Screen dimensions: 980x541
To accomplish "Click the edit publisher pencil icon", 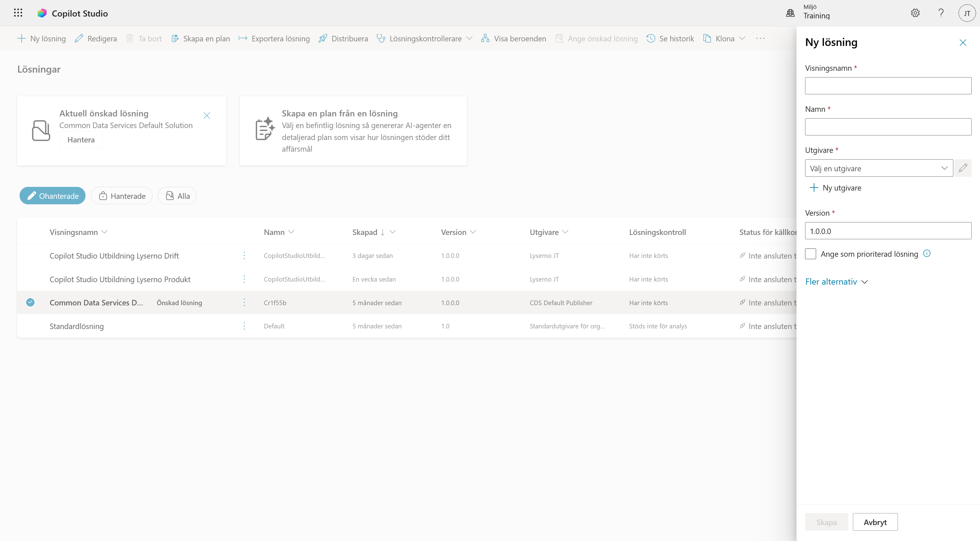I will [963, 168].
